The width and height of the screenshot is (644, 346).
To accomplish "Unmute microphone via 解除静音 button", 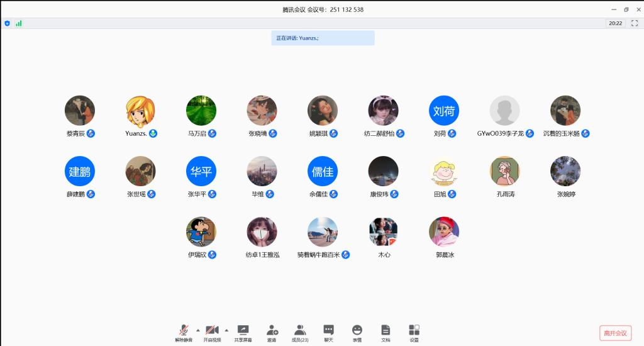I will (x=184, y=332).
